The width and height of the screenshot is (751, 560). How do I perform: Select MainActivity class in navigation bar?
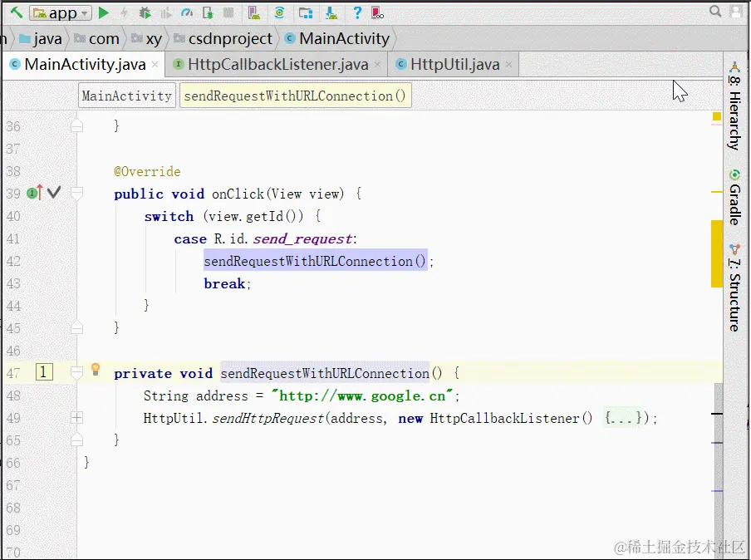337,38
